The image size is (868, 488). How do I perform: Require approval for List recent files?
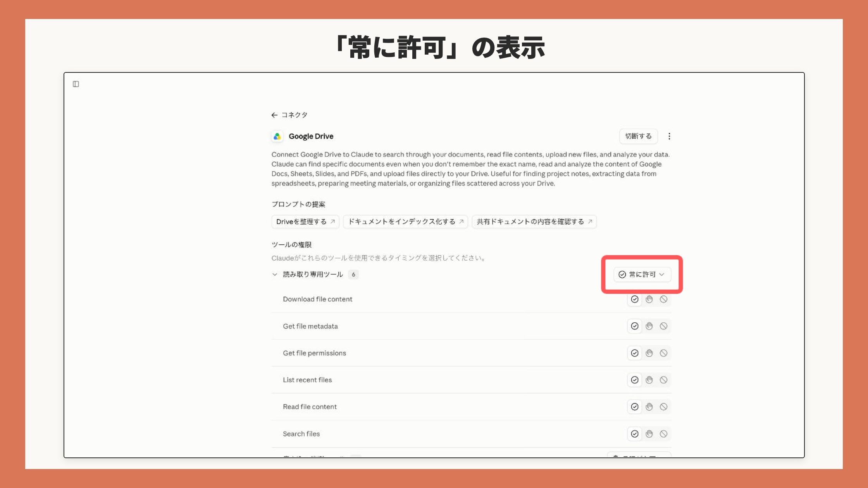pyautogui.click(x=649, y=380)
